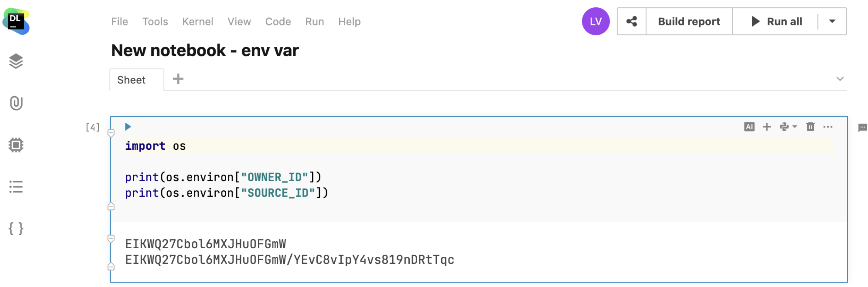Screen dimensions: 868x287
Task: Delete the cell using the trash icon
Action: pyautogui.click(x=810, y=127)
